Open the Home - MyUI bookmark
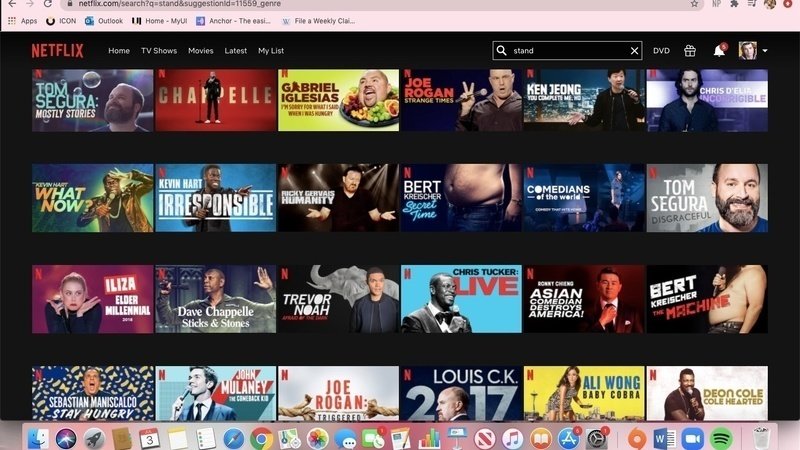Screen dimensions: 800x450 coord(160,21)
